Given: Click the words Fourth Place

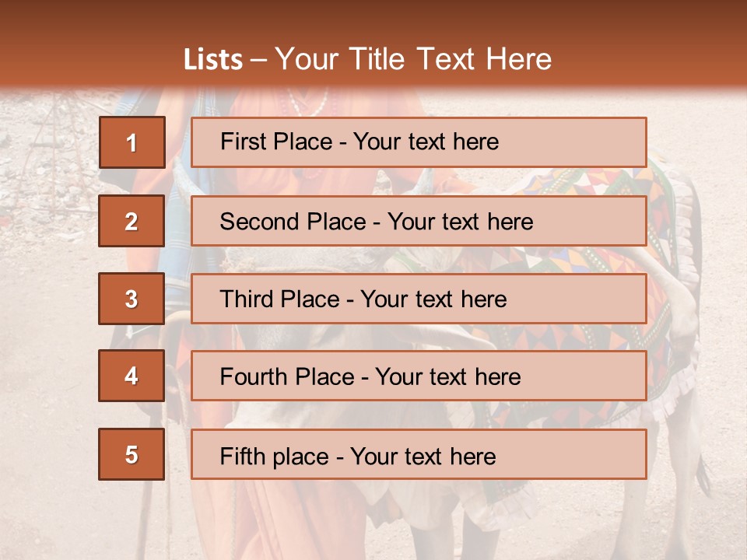Looking at the screenshot, I should click(x=288, y=377).
